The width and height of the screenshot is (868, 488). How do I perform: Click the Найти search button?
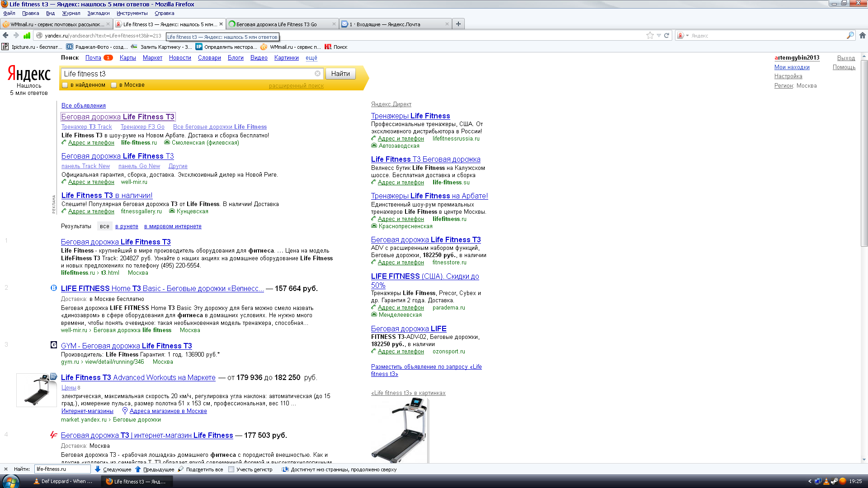coord(340,74)
